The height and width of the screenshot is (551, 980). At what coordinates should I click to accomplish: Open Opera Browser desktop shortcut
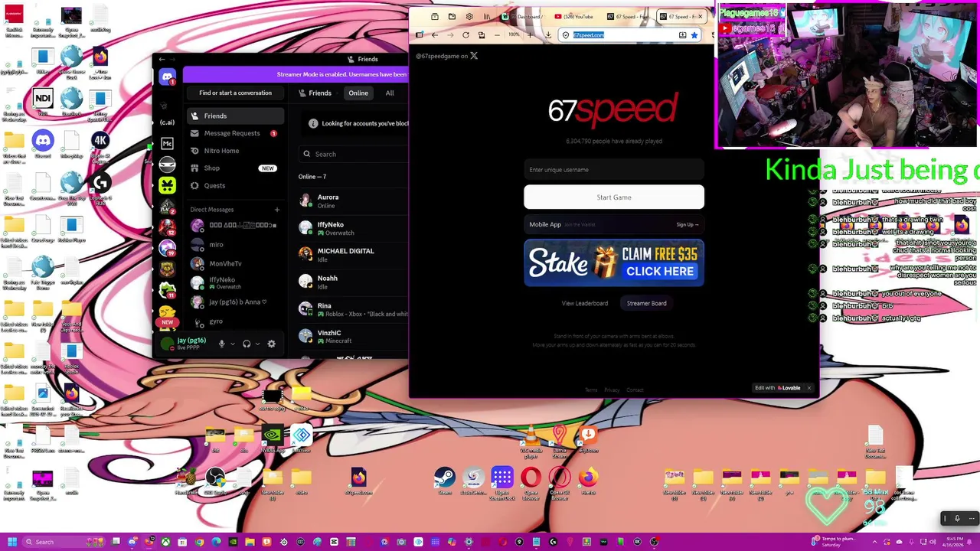click(x=531, y=483)
